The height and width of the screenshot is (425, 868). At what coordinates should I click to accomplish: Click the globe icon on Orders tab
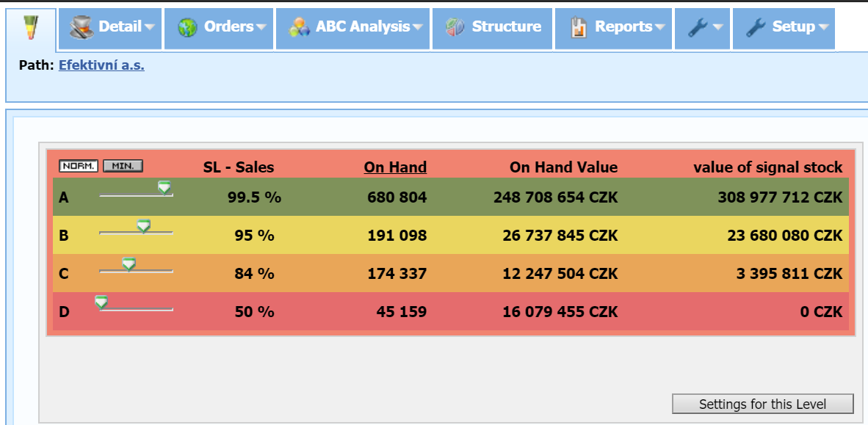(188, 28)
